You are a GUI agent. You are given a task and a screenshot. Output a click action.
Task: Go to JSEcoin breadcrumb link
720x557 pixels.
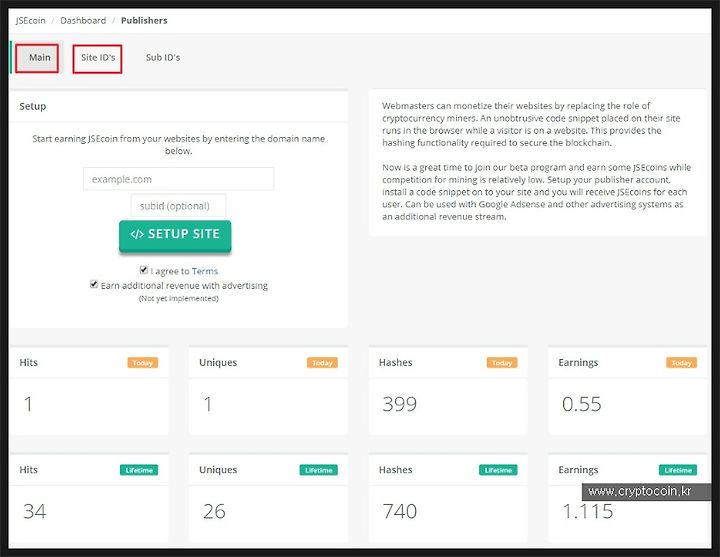[x=30, y=21]
